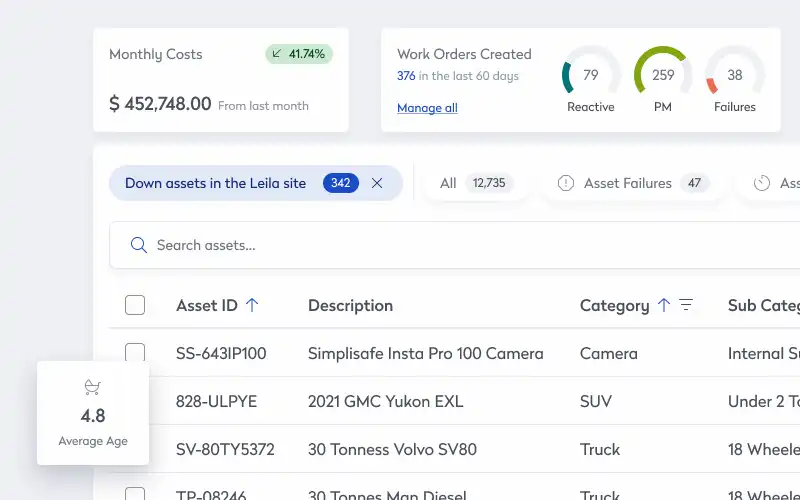Click the 12,735 count badge
Image resolution: width=800 pixels, height=500 pixels.
[x=489, y=183]
